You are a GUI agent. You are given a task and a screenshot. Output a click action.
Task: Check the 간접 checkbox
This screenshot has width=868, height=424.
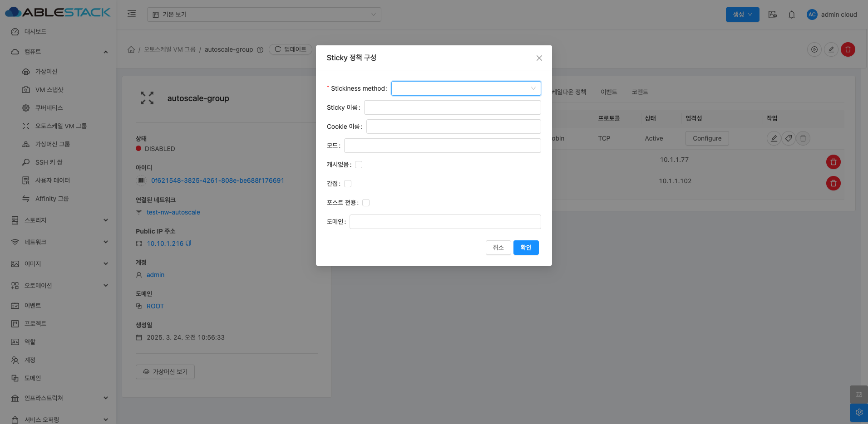(x=348, y=184)
